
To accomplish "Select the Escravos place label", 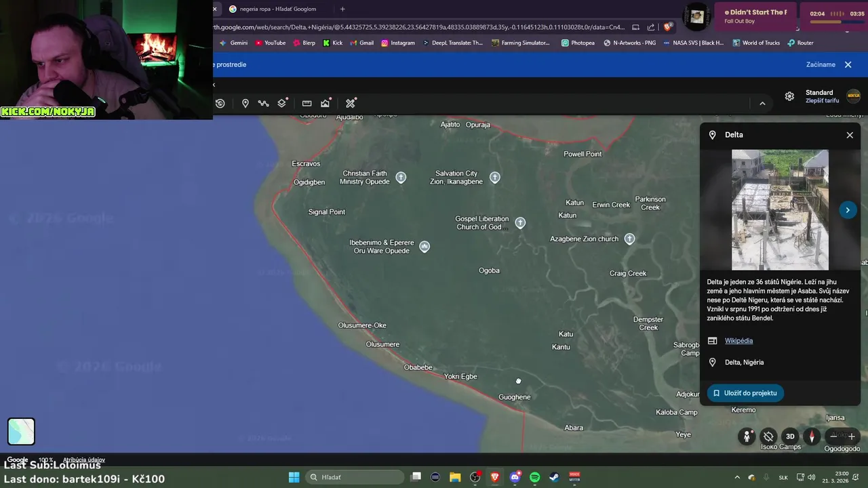I will [306, 163].
